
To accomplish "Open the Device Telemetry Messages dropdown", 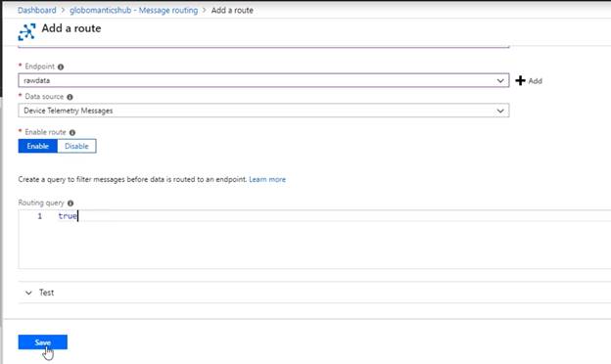I will [x=263, y=111].
